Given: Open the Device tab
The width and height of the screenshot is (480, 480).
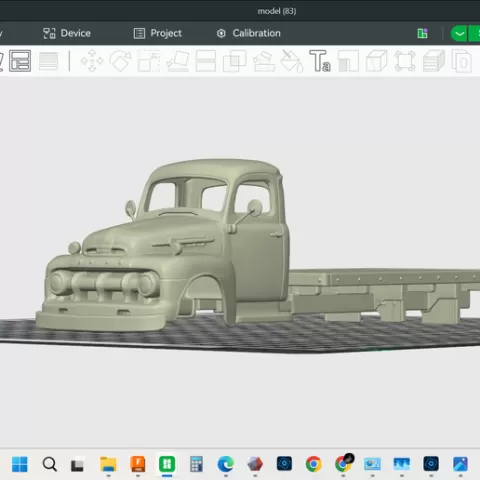Looking at the screenshot, I should tap(67, 33).
